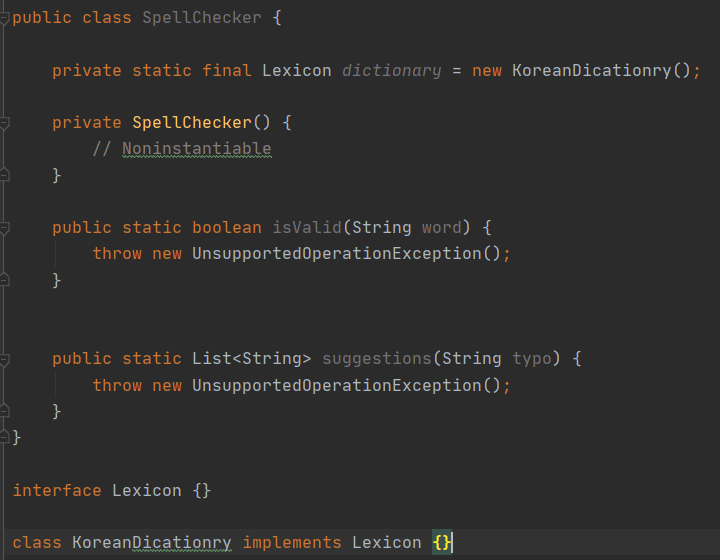Click the Noninstantiable comment word
720x560 pixels.
pyautogui.click(x=197, y=149)
